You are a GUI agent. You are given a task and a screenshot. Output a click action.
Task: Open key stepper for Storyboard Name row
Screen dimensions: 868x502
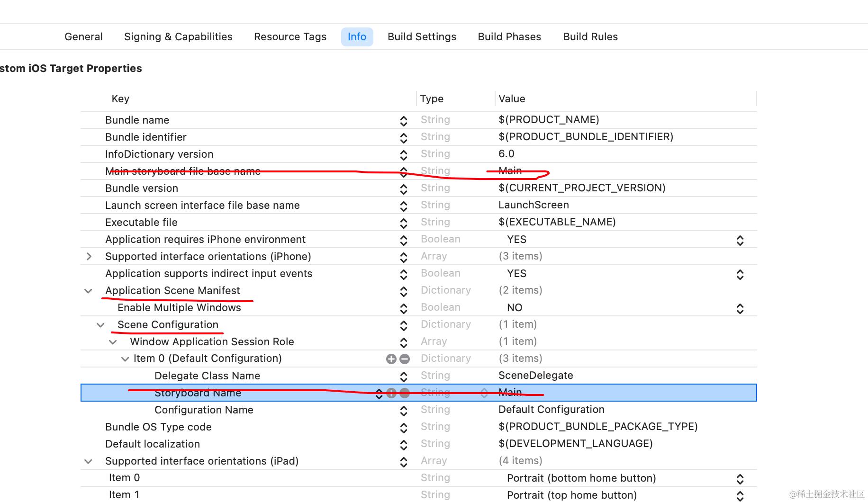[379, 394]
